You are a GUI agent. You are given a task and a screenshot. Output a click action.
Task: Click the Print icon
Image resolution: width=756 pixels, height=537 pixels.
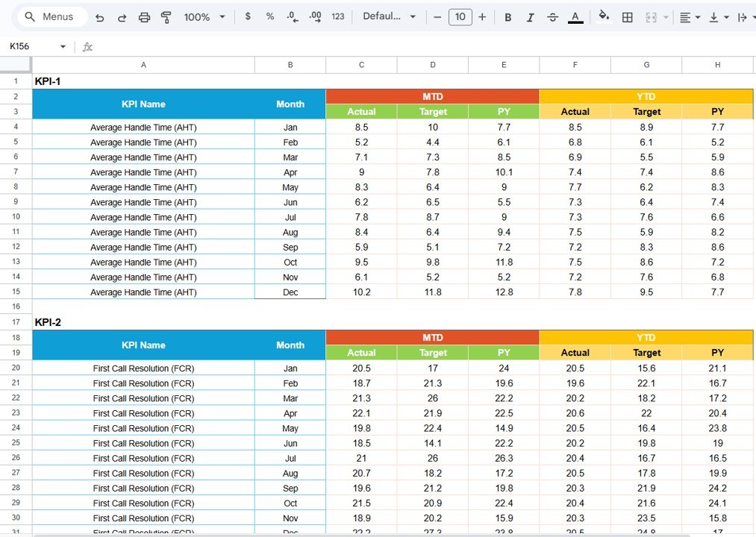[x=144, y=16]
